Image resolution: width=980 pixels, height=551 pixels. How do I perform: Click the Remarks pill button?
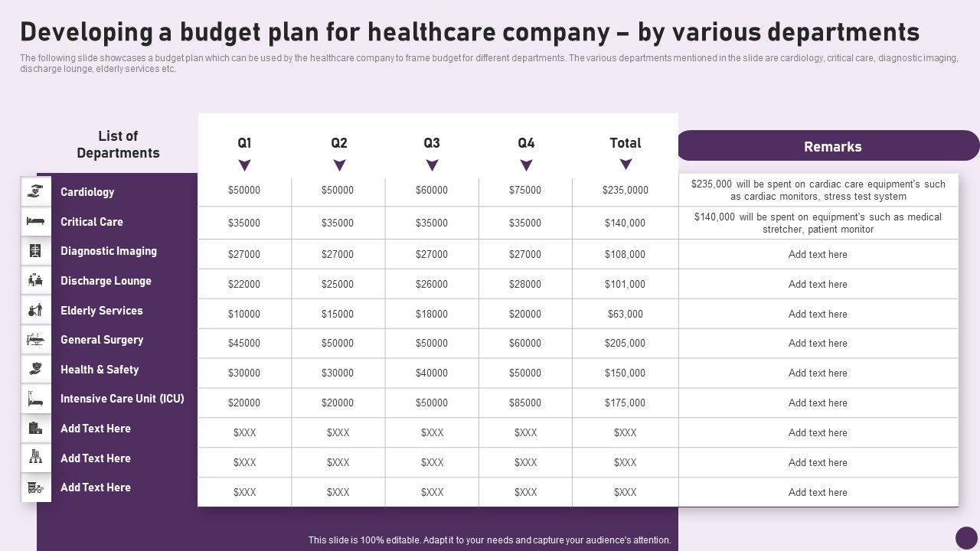pos(832,146)
